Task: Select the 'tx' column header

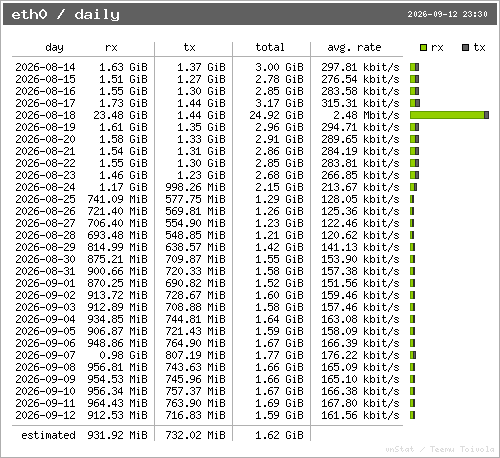Action: (189, 47)
